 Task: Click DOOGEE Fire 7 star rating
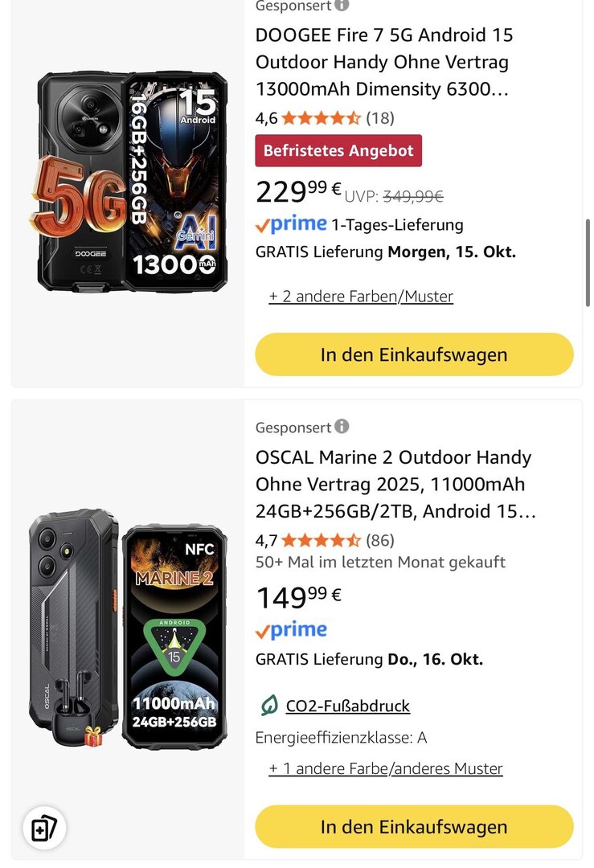pos(321,118)
